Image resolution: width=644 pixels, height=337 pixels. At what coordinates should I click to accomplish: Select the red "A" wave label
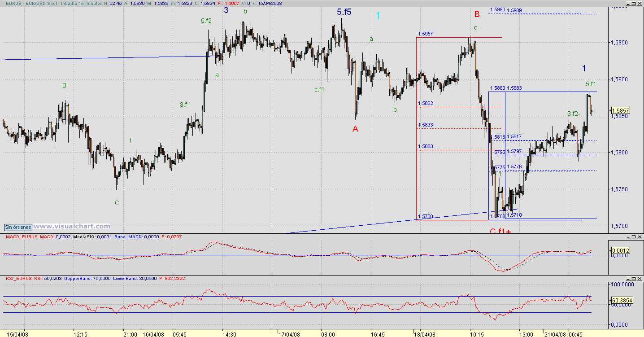tap(355, 129)
